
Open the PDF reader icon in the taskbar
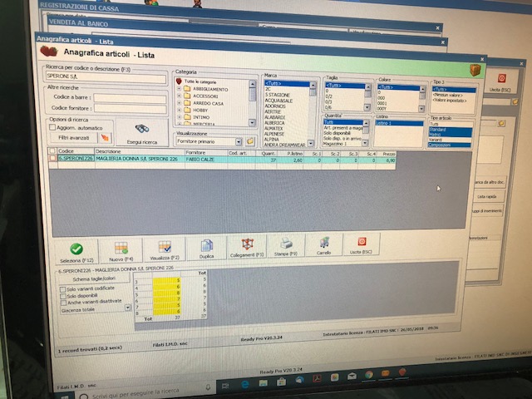tap(317, 378)
